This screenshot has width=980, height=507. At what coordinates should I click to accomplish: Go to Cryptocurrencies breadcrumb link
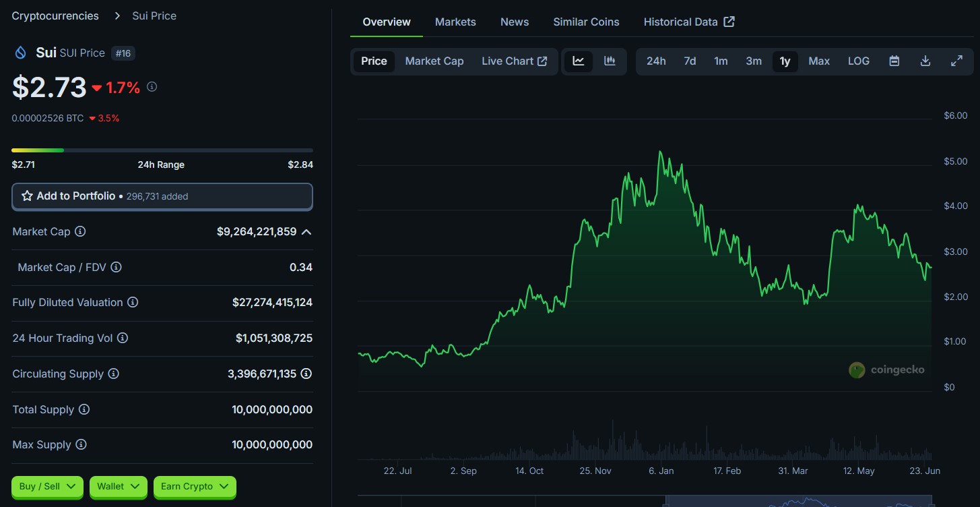55,16
